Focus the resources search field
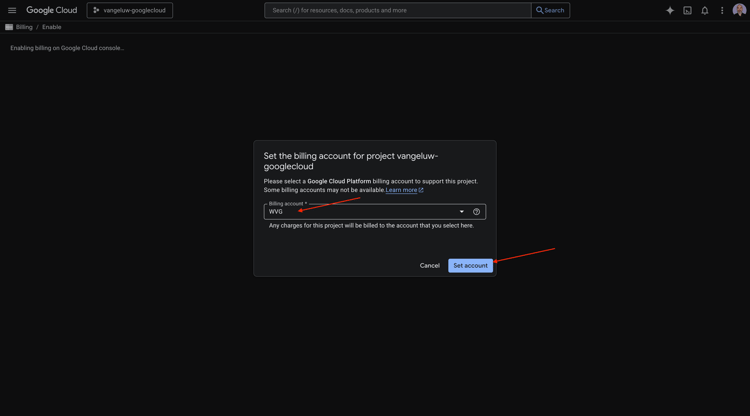Viewport: 750px width, 416px height. 398,10
